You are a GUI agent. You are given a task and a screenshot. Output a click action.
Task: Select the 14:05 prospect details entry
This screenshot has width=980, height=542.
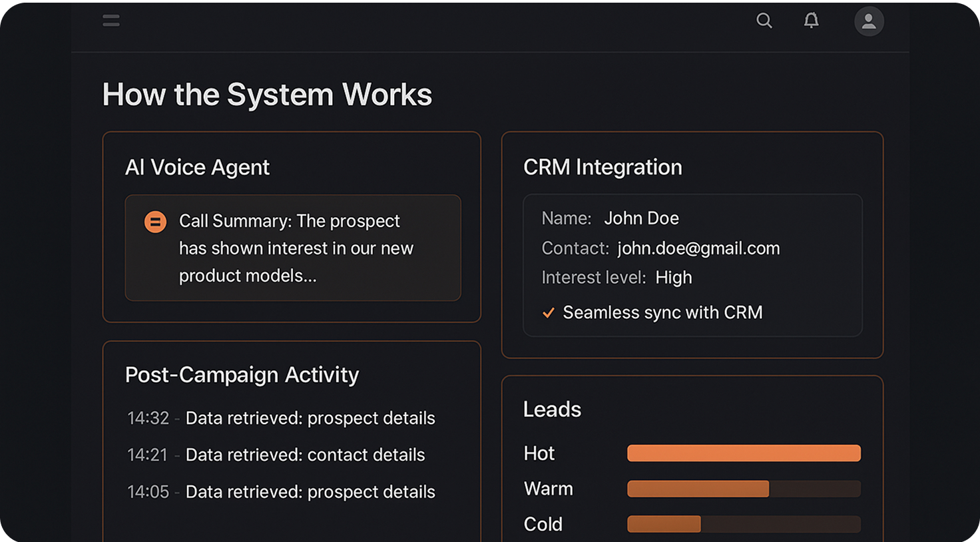tap(281, 492)
